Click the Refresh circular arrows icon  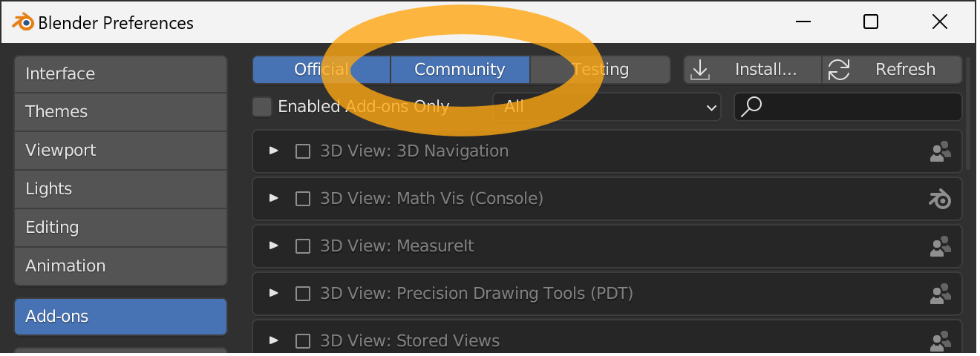tap(839, 70)
